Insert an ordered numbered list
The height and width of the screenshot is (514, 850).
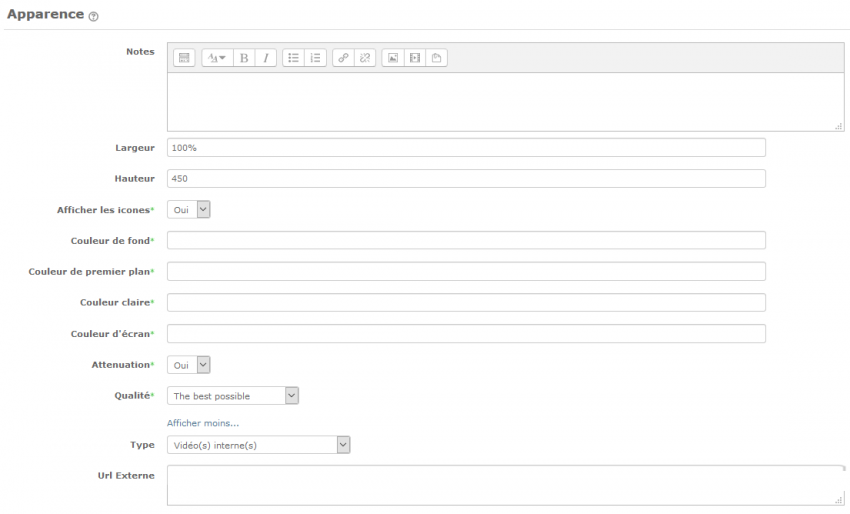point(315,58)
